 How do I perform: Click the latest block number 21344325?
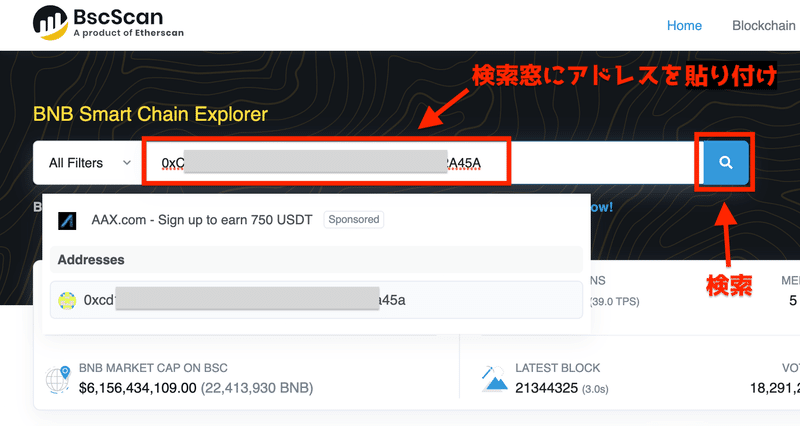pos(546,388)
